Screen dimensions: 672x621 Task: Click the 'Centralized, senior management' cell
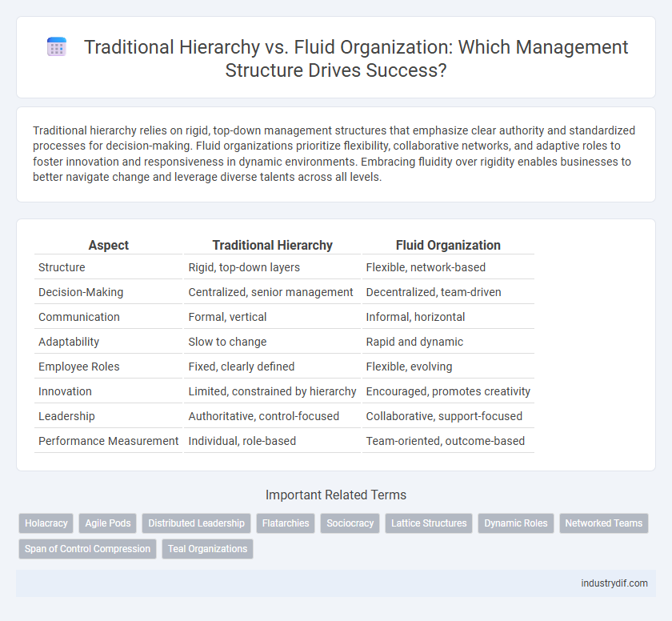tap(273, 292)
